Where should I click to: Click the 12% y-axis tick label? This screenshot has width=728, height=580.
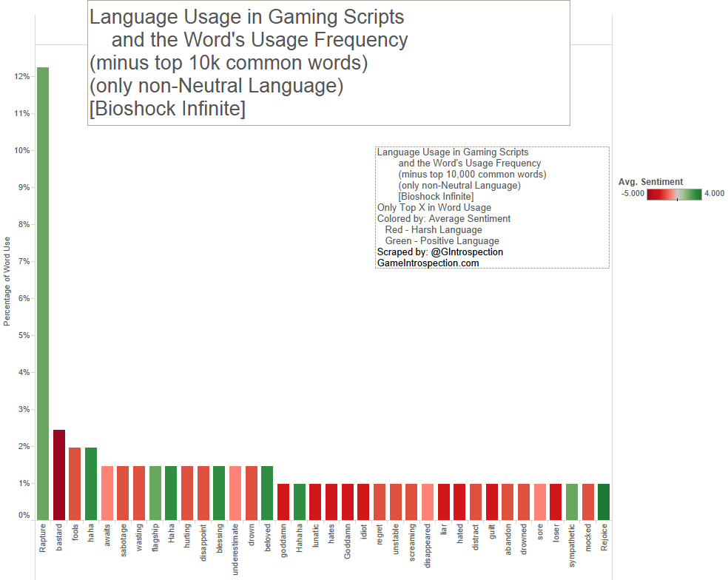click(21, 76)
